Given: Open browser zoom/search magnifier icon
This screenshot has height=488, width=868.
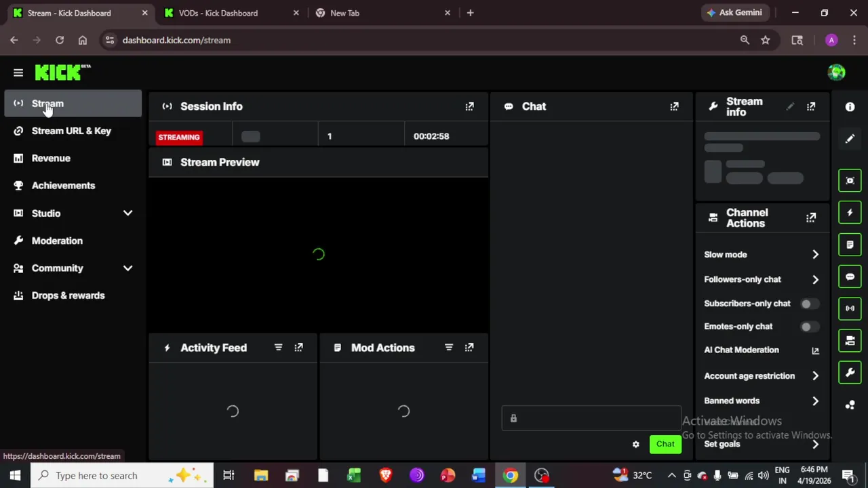Looking at the screenshot, I should [x=745, y=40].
